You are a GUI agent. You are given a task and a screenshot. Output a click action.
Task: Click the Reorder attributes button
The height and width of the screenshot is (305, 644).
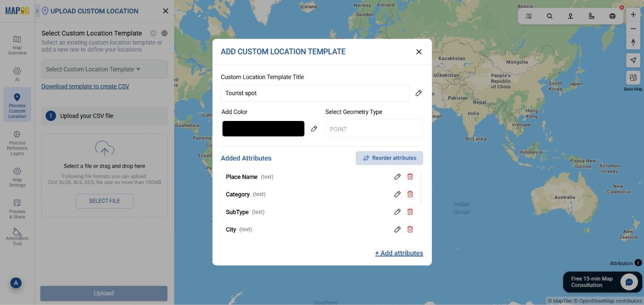[x=389, y=158]
